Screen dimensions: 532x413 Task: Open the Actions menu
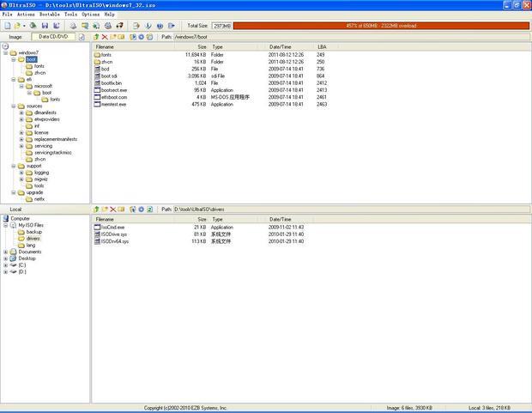point(26,15)
